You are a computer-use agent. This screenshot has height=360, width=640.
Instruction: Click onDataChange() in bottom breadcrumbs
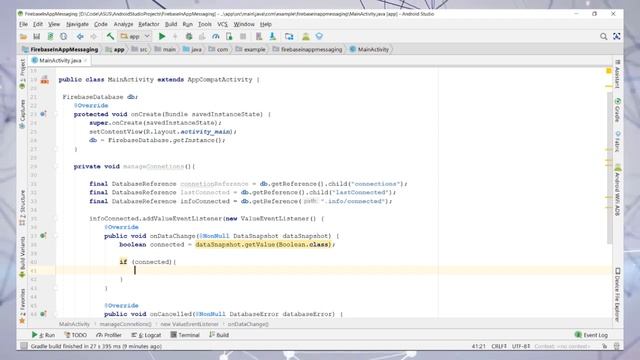point(248,324)
